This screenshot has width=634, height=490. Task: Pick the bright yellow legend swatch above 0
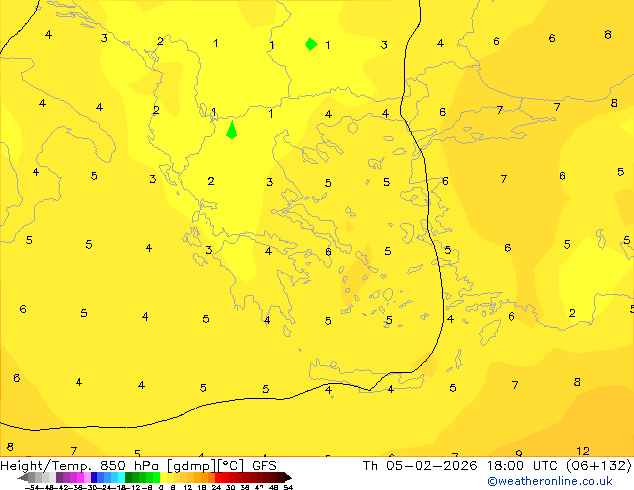(x=163, y=477)
